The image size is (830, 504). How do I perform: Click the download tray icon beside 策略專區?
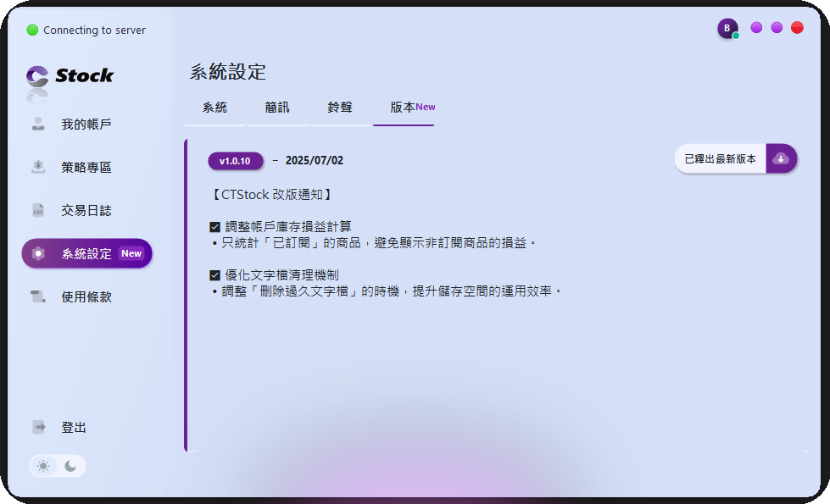point(38,167)
